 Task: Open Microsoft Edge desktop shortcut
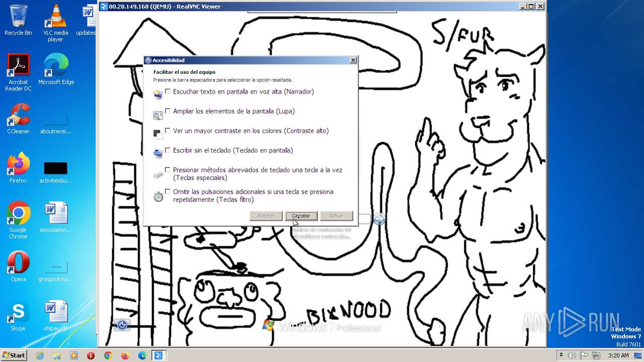click(x=56, y=70)
